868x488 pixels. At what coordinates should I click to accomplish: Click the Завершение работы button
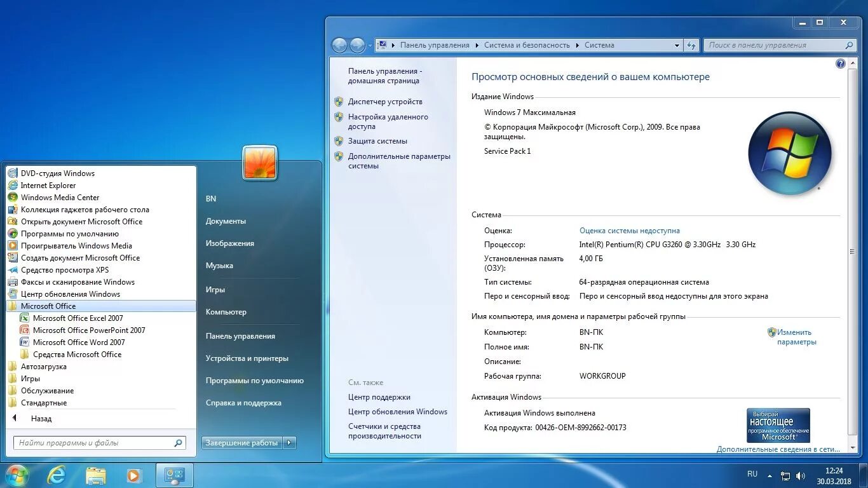pyautogui.click(x=242, y=443)
